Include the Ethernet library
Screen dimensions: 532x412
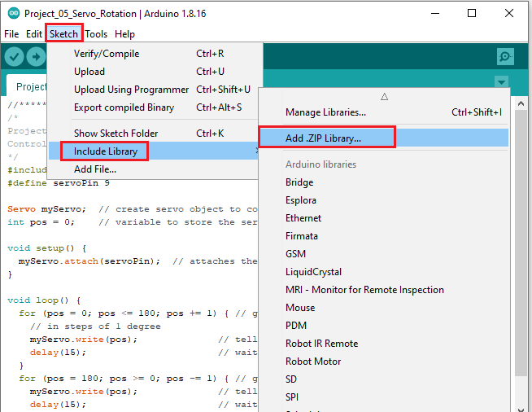coord(384,218)
